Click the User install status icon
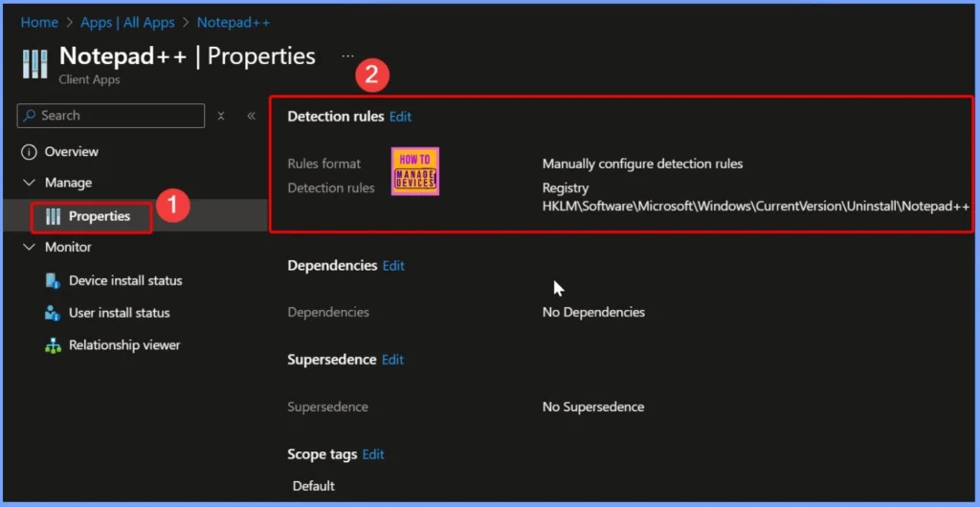Viewport: 980px width, 507px height. pyautogui.click(x=54, y=313)
